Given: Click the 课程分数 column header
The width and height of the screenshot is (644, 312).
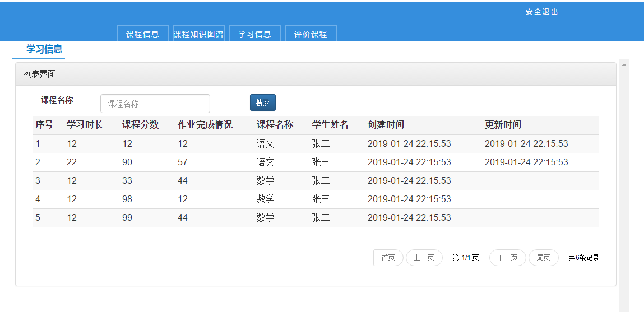Looking at the screenshot, I should click(x=140, y=125).
